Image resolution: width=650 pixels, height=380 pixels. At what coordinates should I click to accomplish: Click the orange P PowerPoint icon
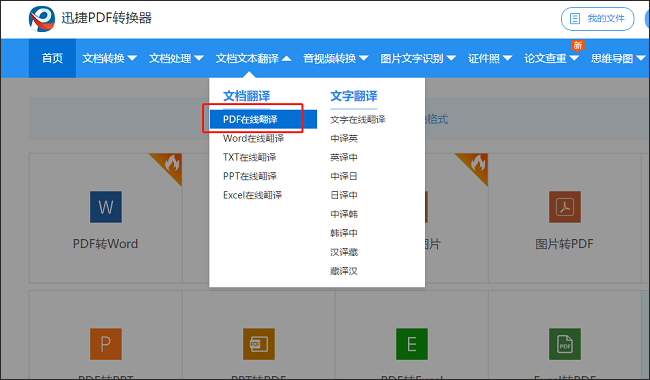click(106, 344)
